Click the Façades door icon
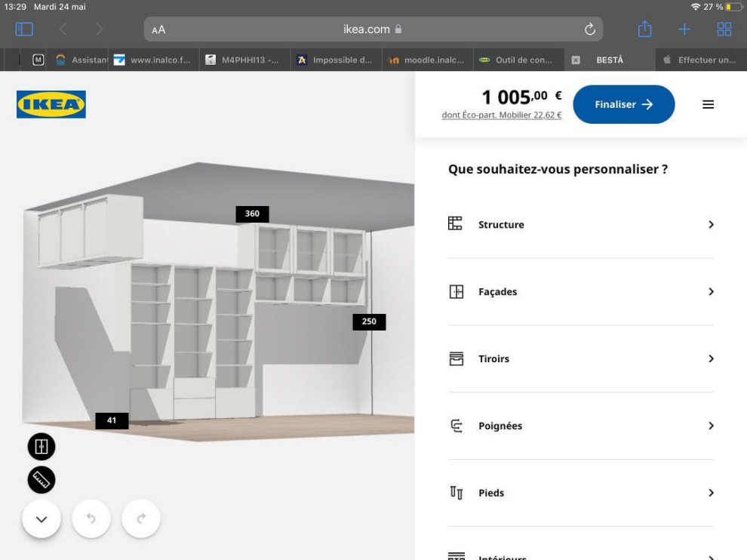Viewport: 747px width, 560px height. pos(456,291)
